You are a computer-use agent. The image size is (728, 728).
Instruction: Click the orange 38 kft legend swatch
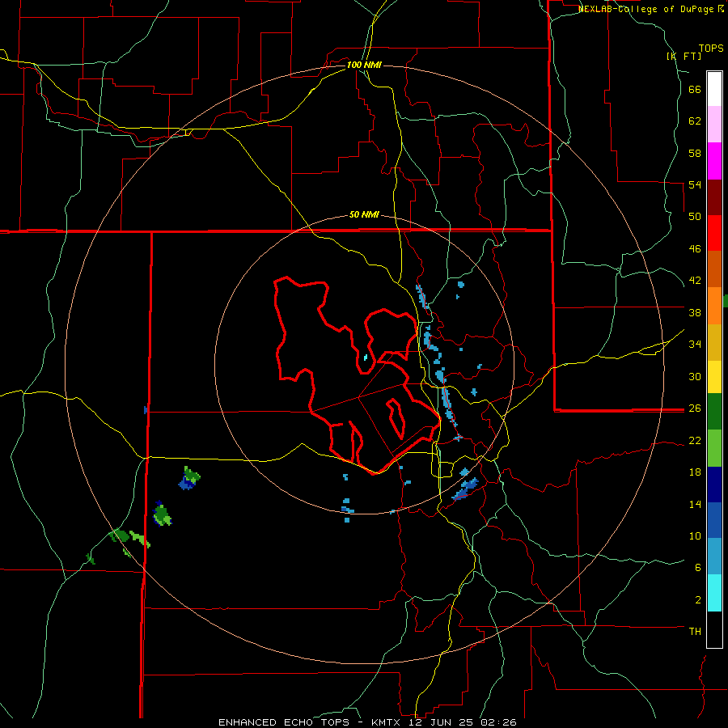pyautogui.click(x=714, y=306)
